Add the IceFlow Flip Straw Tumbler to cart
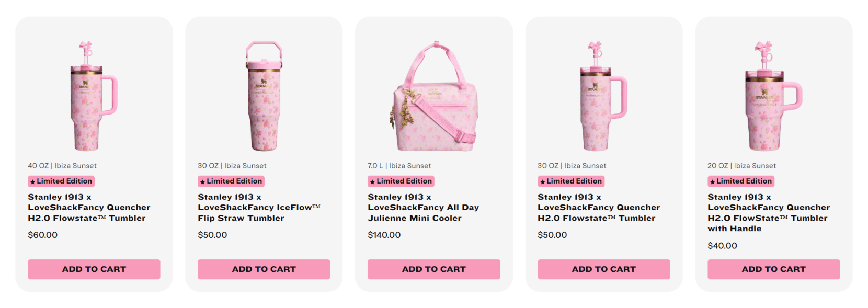The width and height of the screenshot is (868, 308). [x=264, y=269]
